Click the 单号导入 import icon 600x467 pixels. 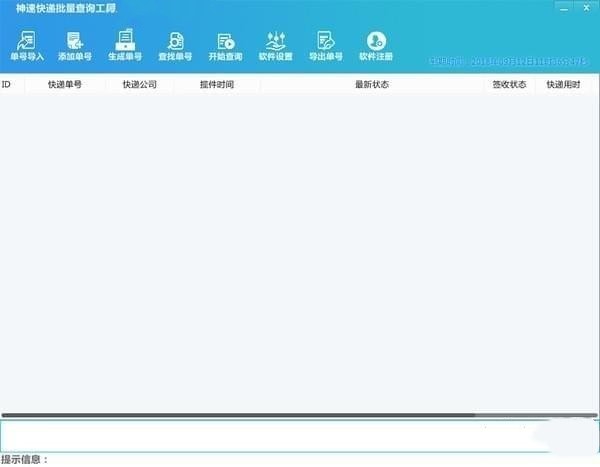tap(27, 43)
